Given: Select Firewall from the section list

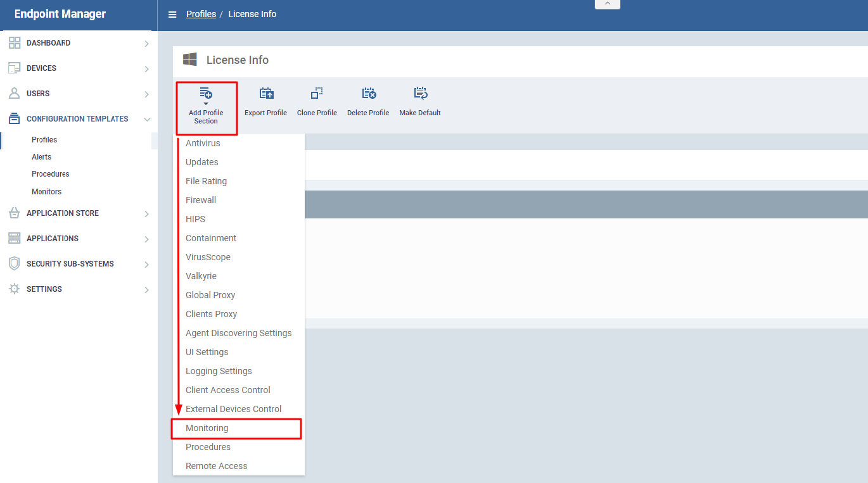Looking at the screenshot, I should point(201,201).
